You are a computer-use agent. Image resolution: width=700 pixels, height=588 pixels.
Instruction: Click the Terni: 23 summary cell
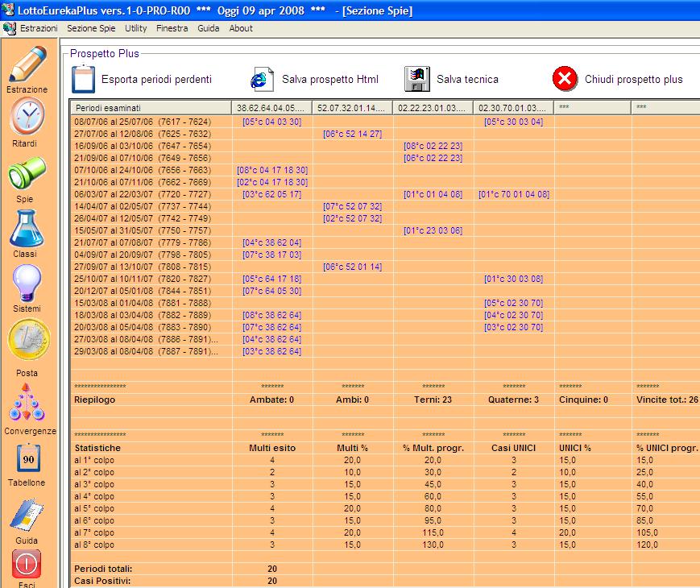tap(433, 400)
